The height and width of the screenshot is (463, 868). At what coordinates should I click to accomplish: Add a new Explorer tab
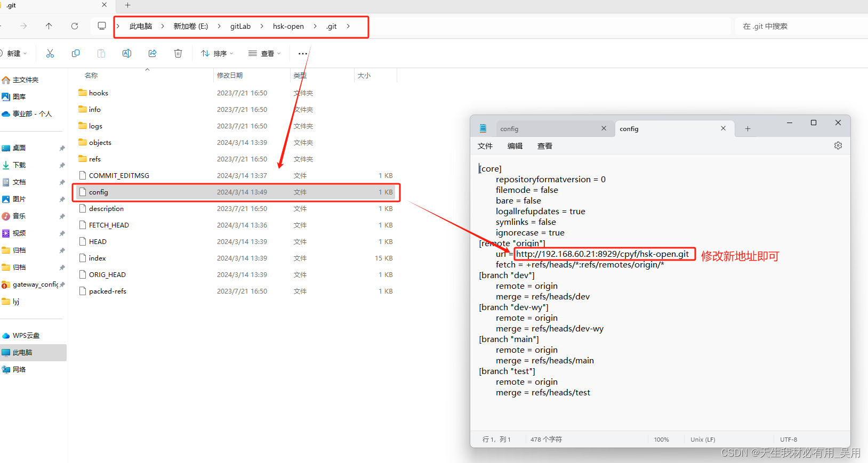[x=127, y=5]
